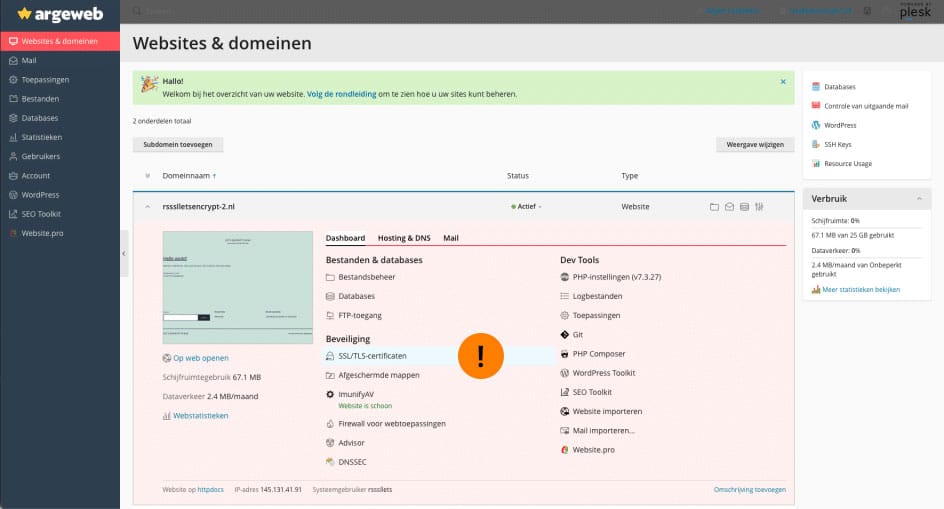
Task: Switch to the Hosting & DNS tab
Action: tap(404, 238)
